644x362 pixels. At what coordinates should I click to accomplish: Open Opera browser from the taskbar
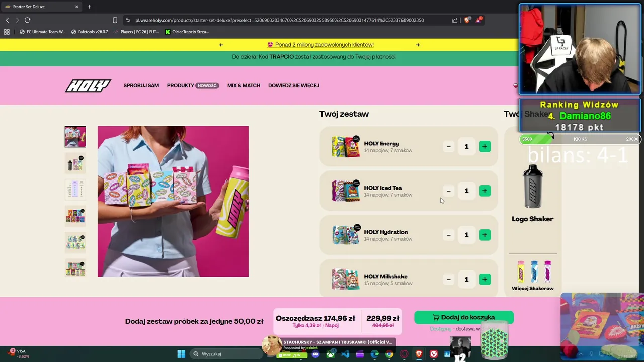(404, 354)
